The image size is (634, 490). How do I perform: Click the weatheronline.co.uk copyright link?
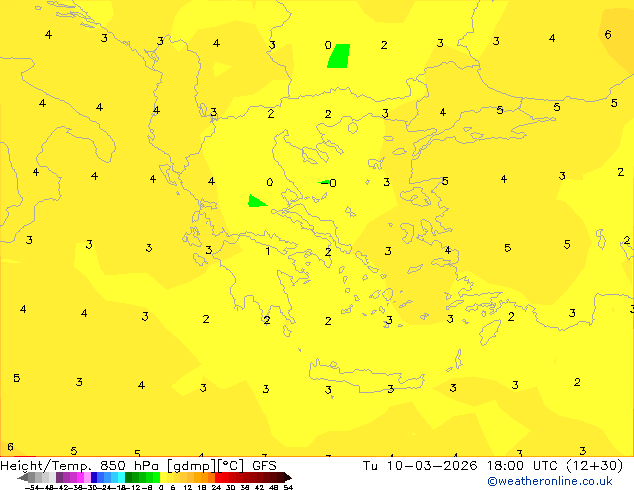[x=549, y=481]
